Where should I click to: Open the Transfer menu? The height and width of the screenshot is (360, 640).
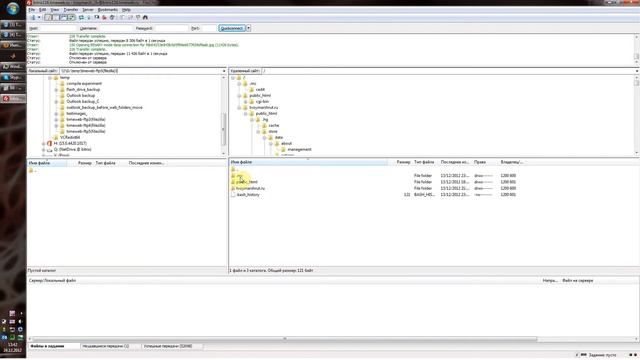tap(71, 9)
